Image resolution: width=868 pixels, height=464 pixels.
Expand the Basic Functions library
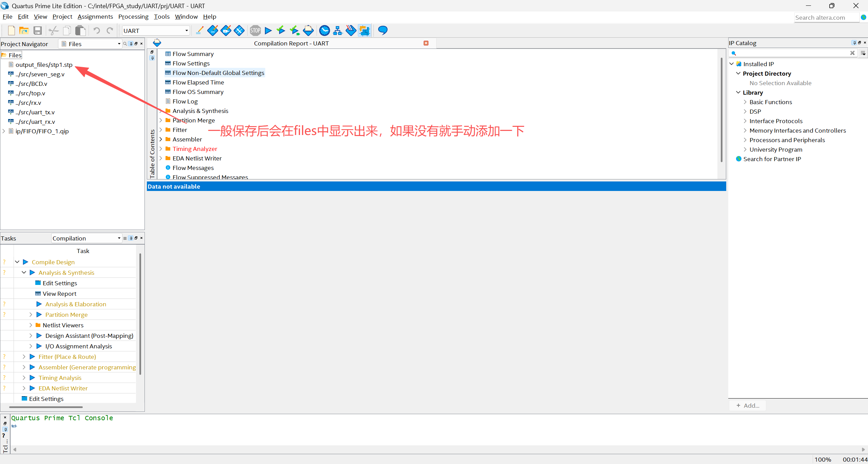(x=745, y=102)
